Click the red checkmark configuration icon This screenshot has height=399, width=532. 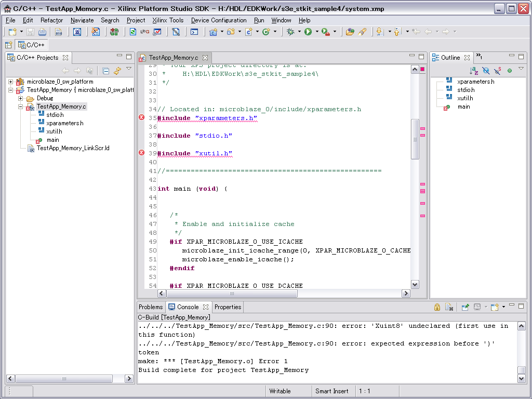[x=157, y=32]
